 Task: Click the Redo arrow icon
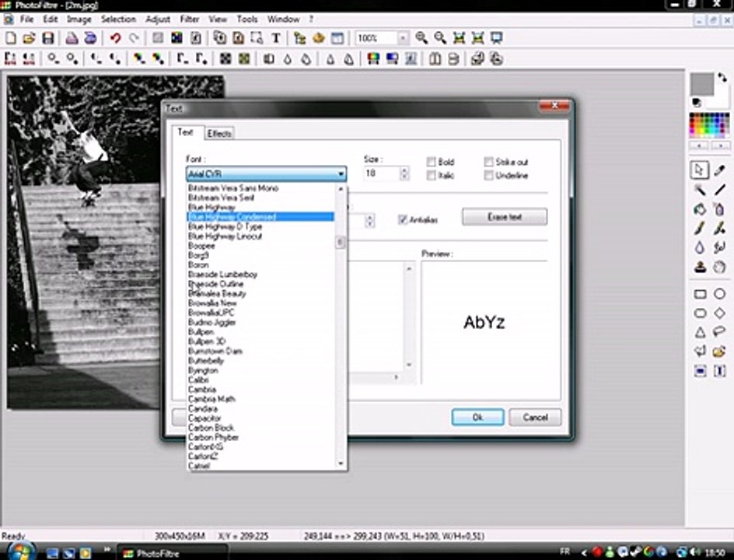point(135,38)
